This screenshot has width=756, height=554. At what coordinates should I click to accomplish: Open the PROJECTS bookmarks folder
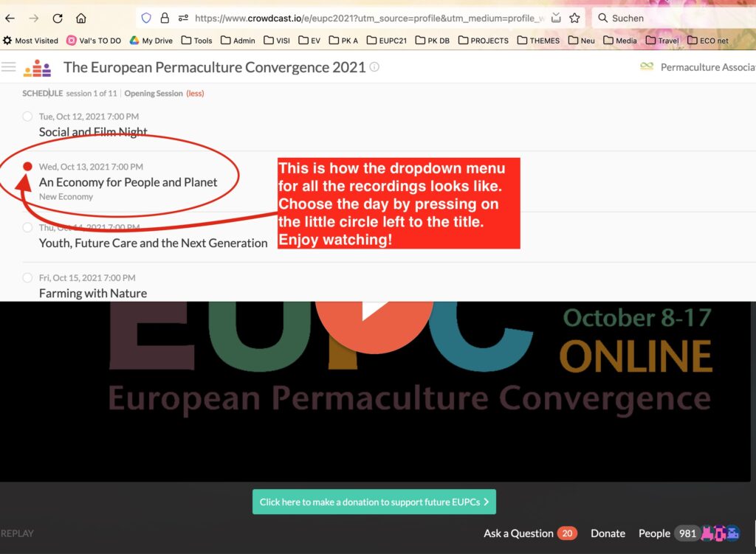coord(484,41)
